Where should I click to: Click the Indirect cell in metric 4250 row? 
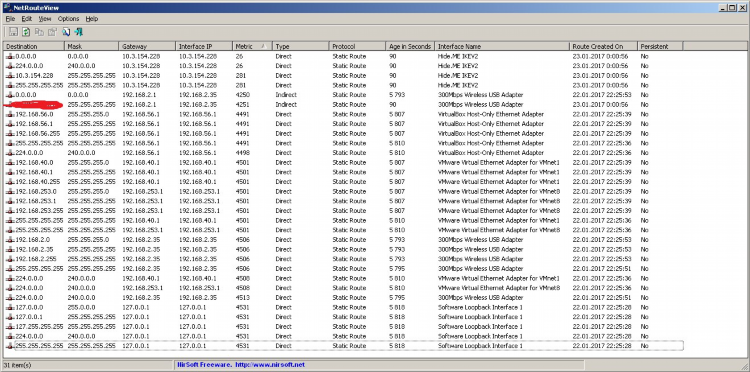(x=286, y=95)
